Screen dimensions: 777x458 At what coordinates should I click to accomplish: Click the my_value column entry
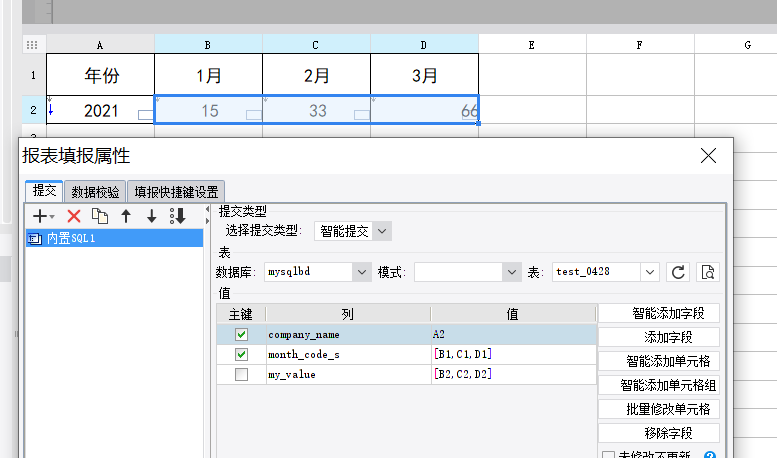click(x=348, y=374)
